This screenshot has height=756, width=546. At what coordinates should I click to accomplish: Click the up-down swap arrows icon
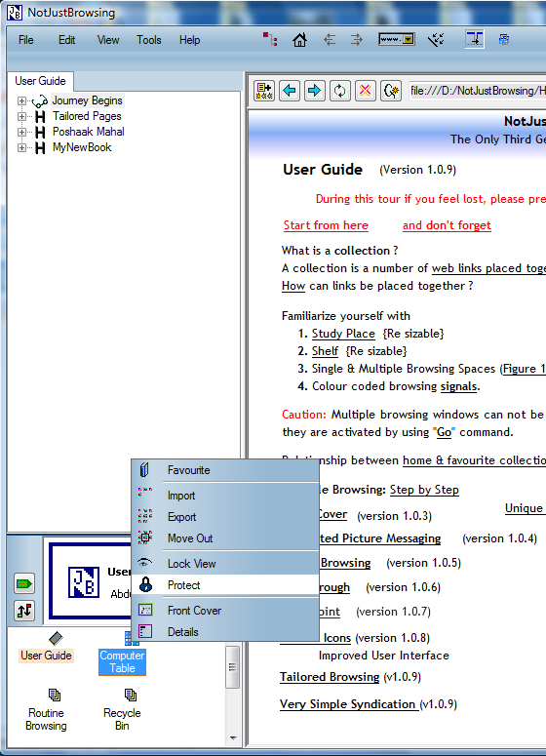tap(24, 611)
